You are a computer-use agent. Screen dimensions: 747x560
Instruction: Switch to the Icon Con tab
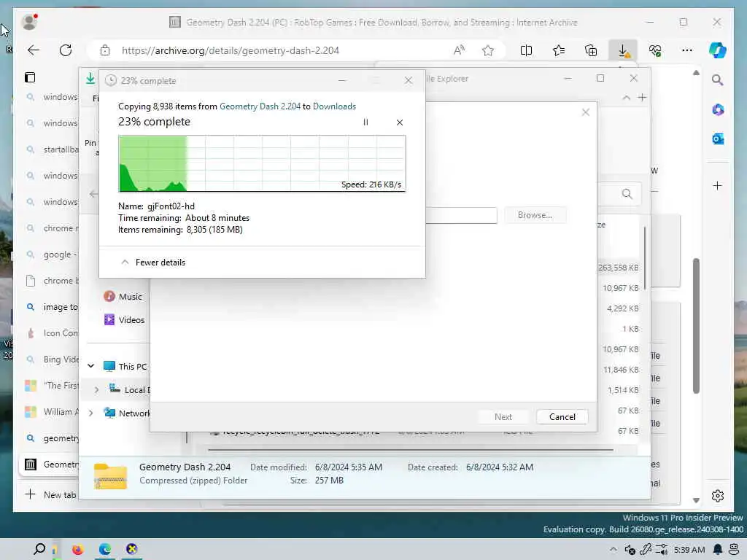tap(51, 333)
